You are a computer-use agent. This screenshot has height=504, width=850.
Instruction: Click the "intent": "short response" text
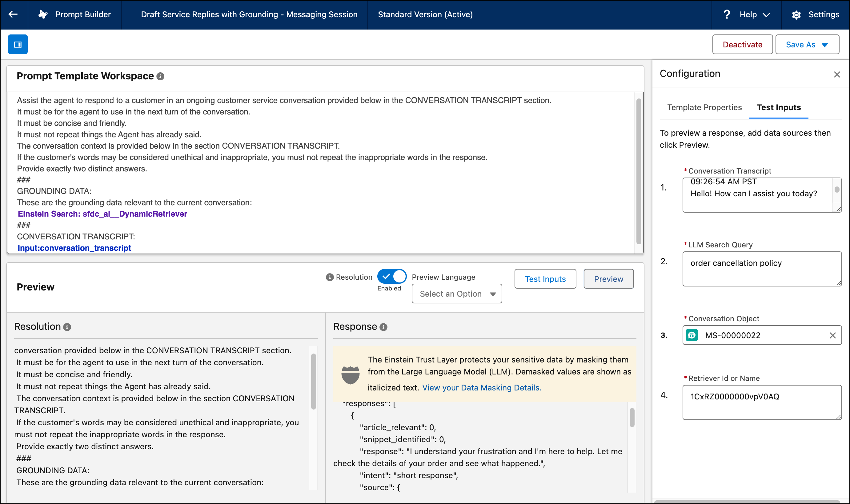pyautogui.click(x=408, y=475)
